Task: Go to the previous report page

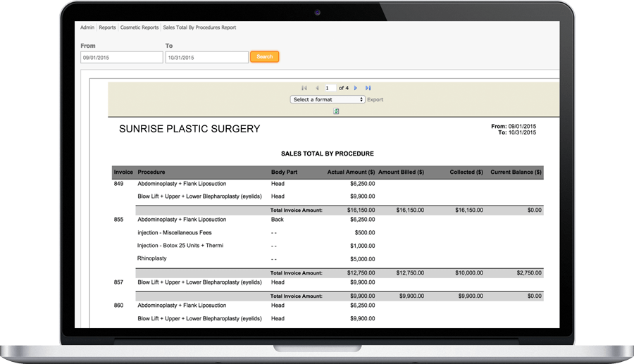Action: (317, 88)
